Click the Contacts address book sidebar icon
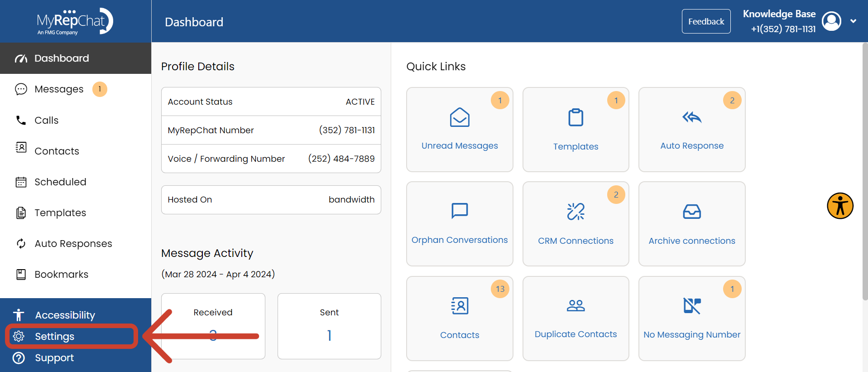 click(21, 147)
